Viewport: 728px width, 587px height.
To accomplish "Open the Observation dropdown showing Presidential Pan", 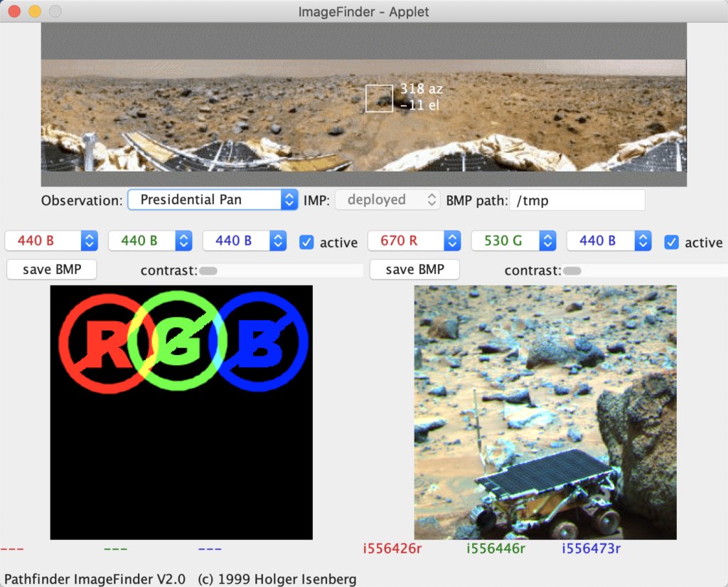I will pos(213,200).
